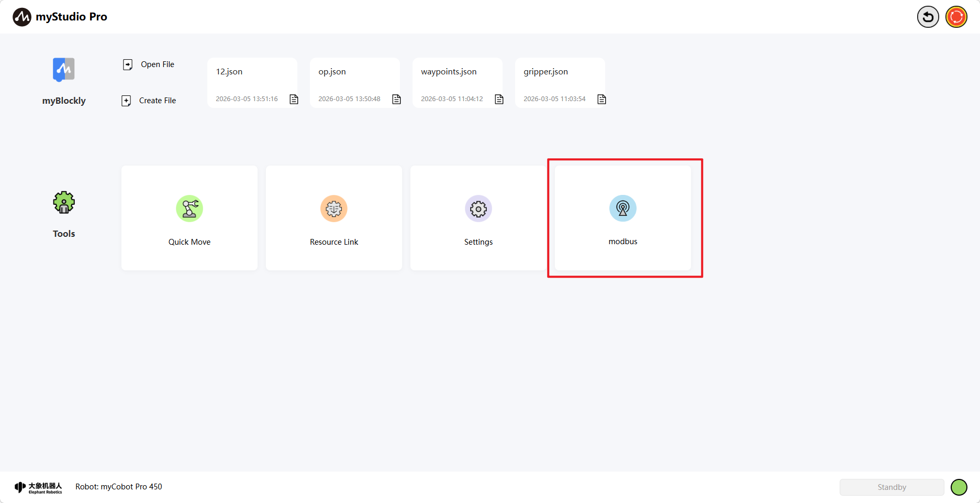980x503 pixels.
Task: Click the myBlockly puzzle icon
Action: (64, 69)
